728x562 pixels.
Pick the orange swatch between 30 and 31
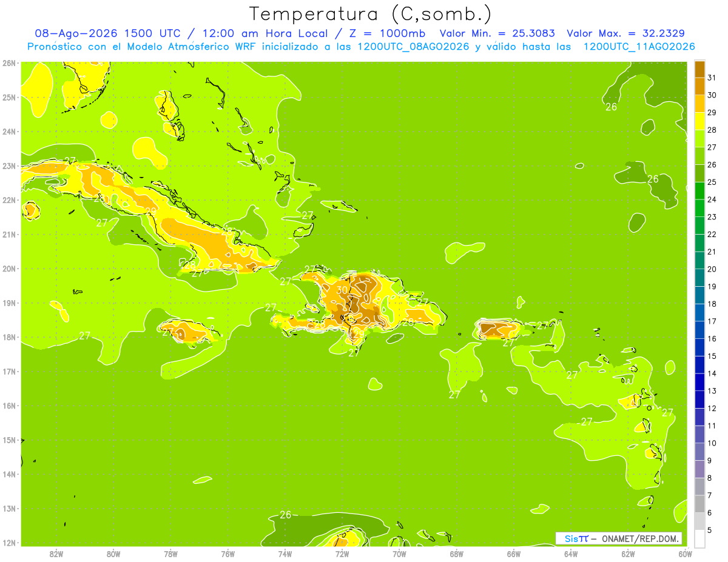pyautogui.click(x=699, y=86)
